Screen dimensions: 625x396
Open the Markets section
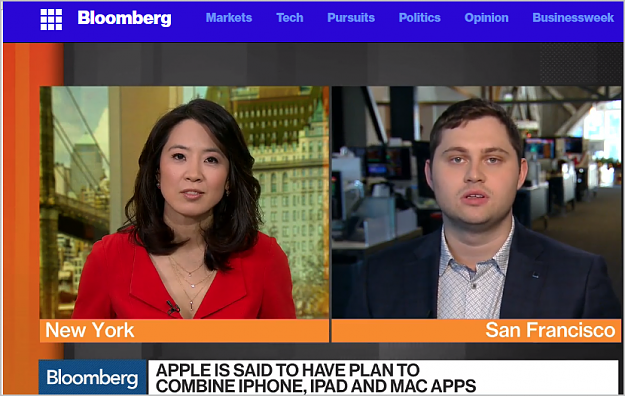(229, 18)
